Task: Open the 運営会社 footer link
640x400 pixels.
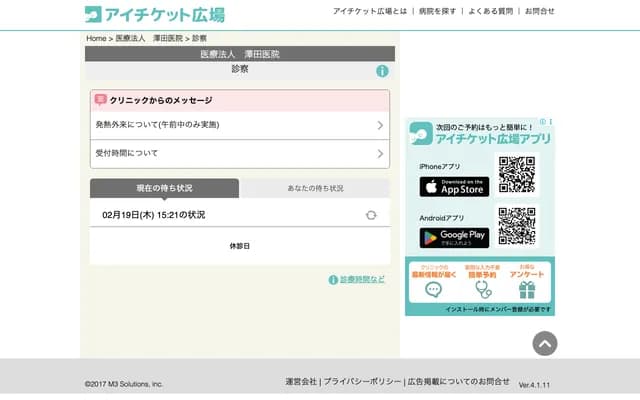Action: coord(301,382)
